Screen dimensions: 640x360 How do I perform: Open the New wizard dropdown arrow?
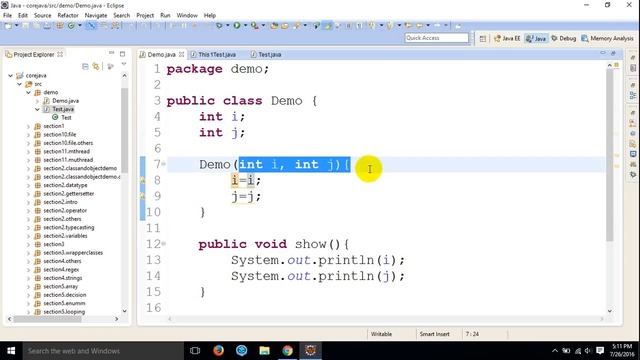click(17, 26)
